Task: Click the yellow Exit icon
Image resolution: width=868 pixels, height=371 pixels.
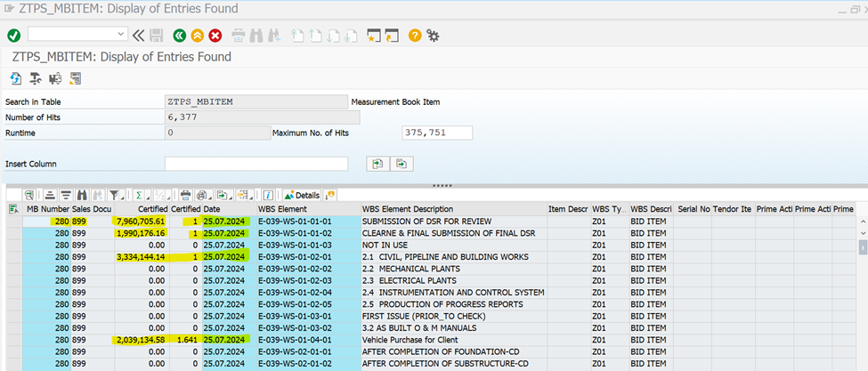Action: tap(197, 35)
